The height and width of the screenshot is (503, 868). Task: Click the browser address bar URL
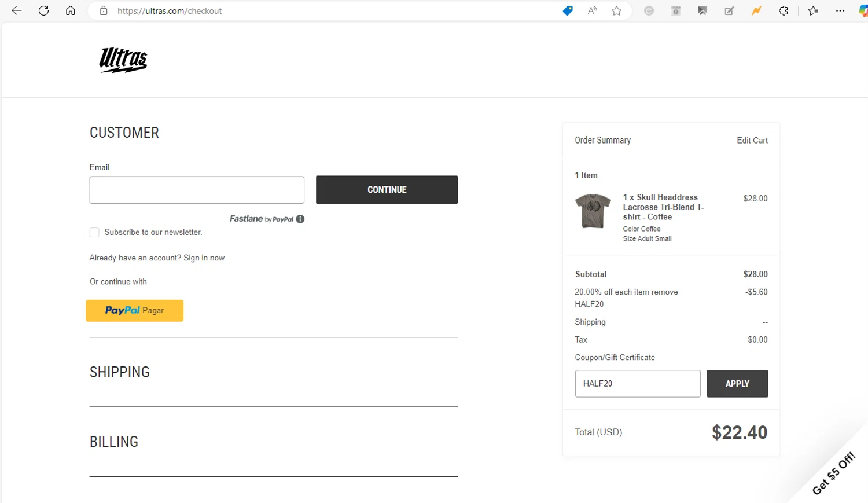tap(170, 10)
